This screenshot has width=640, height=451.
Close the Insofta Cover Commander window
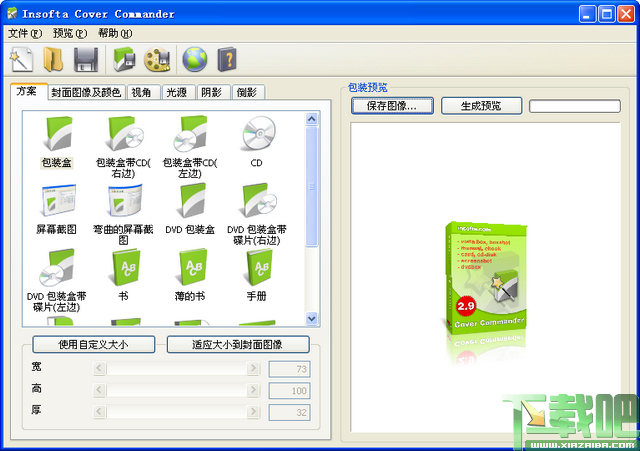[x=626, y=14]
